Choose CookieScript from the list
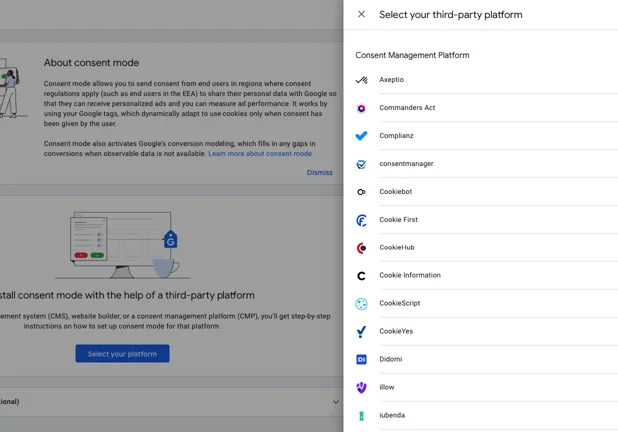The height and width of the screenshot is (432, 618). coord(400,303)
